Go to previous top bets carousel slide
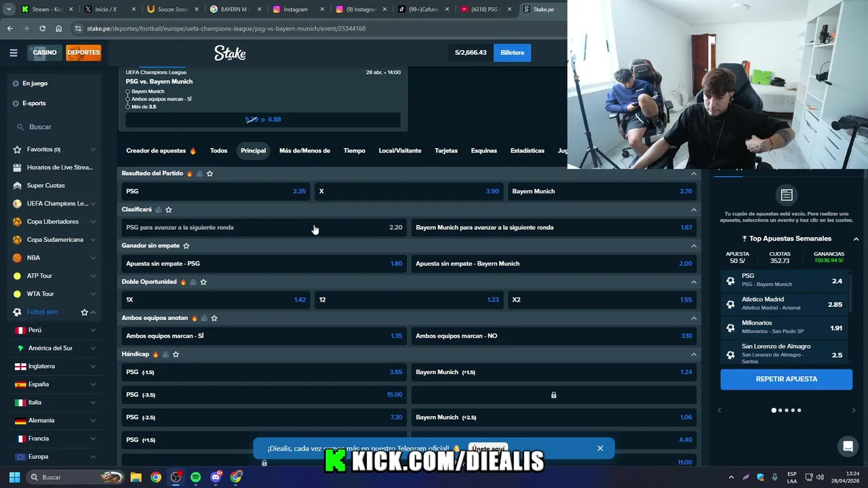The image size is (868, 488). tap(719, 410)
